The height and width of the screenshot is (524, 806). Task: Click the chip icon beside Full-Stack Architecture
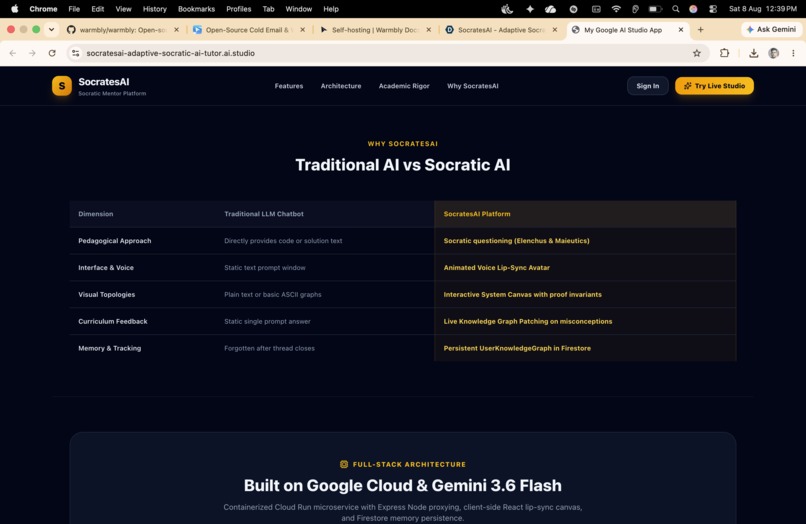point(344,464)
